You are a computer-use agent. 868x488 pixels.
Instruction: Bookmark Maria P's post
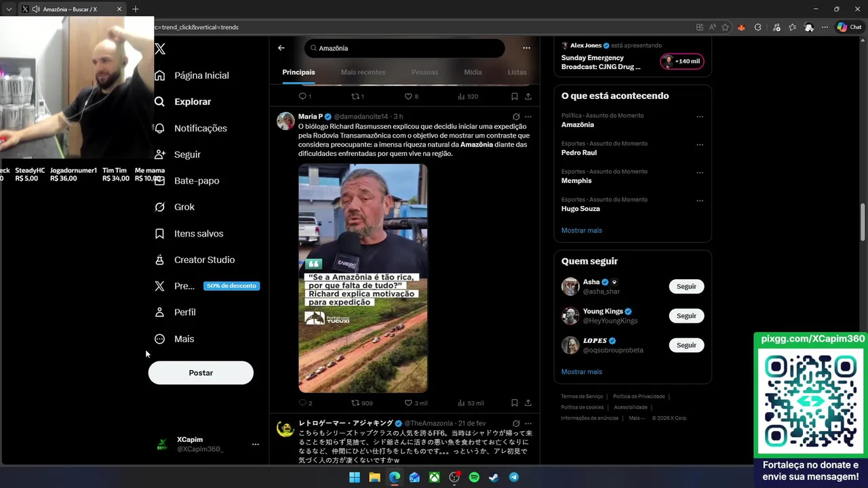click(x=515, y=403)
